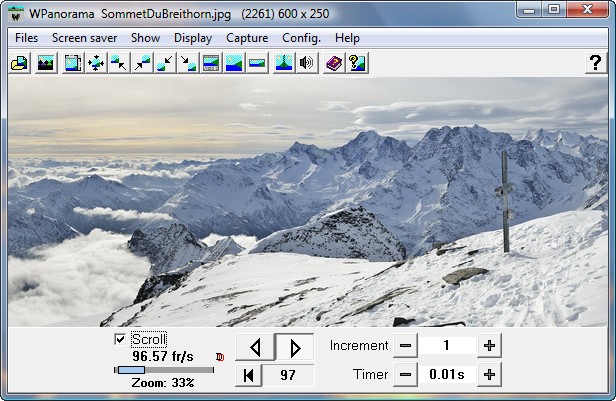
Task: Click the landscape picture toolbar icon
Action: (x=46, y=63)
